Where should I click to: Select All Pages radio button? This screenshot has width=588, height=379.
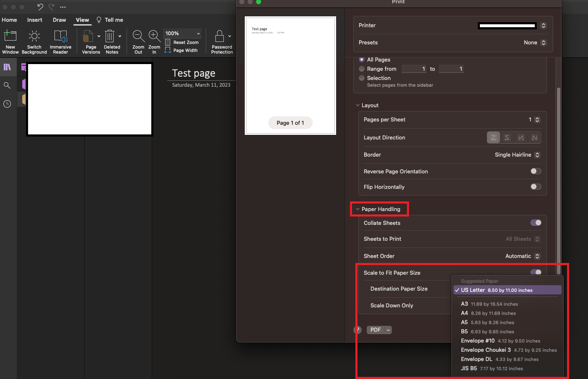[362, 59]
